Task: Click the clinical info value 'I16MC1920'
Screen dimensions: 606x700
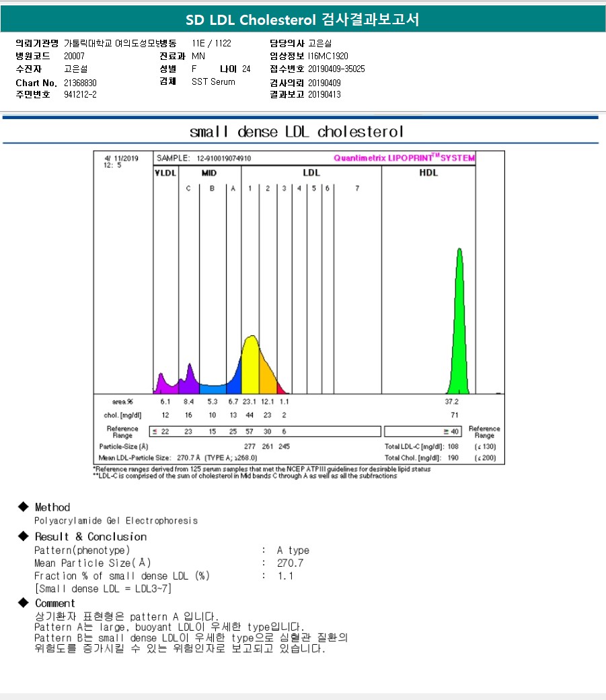Action: (328, 57)
